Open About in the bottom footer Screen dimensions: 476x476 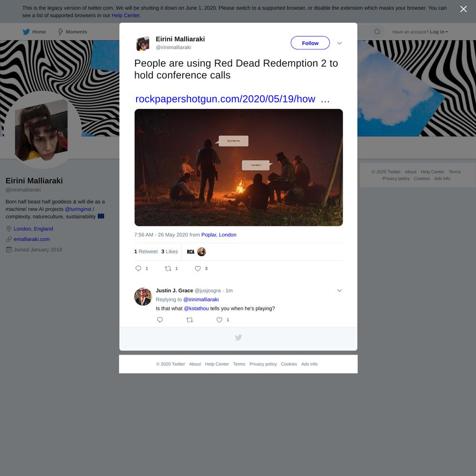[195, 364]
